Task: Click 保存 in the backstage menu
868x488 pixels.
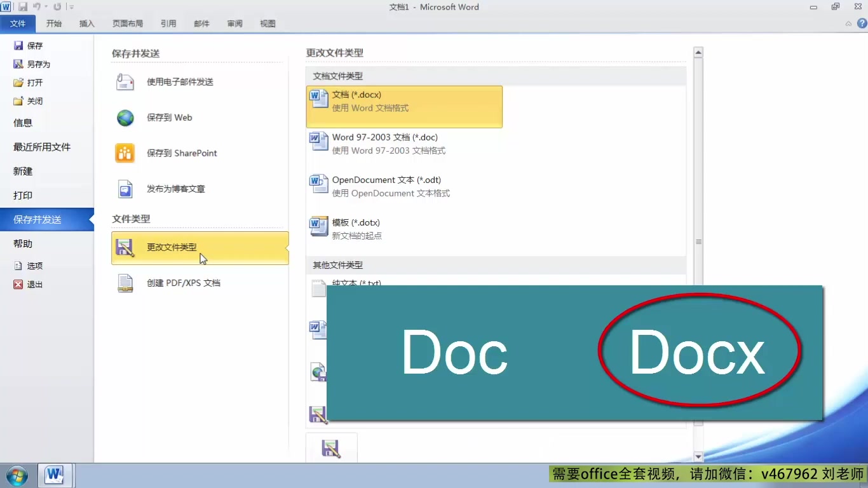Action: coord(28,46)
